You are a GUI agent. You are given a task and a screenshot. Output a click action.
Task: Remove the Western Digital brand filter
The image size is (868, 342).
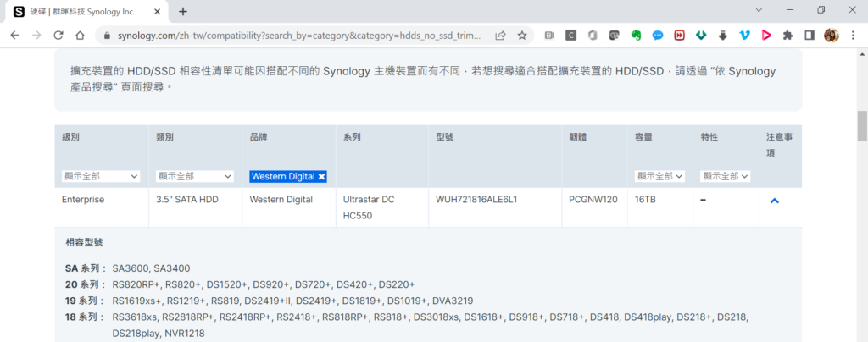click(321, 176)
